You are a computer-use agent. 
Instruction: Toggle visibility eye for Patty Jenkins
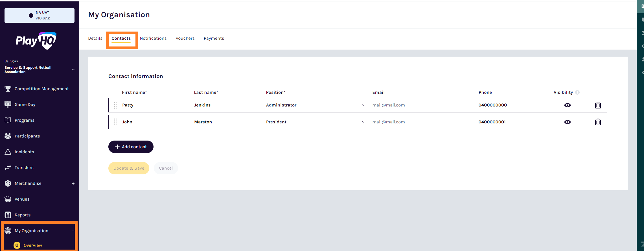tap(567, 105)
